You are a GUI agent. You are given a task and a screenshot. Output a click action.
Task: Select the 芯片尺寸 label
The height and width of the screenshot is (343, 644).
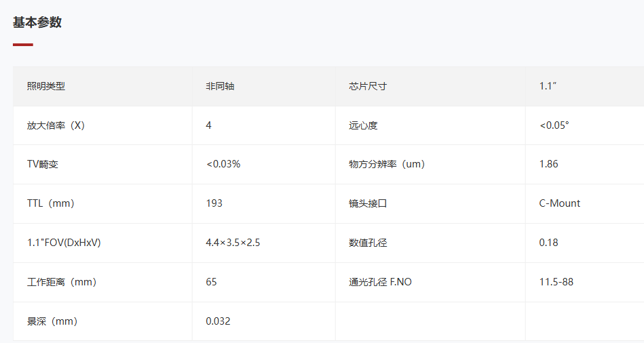368,86
